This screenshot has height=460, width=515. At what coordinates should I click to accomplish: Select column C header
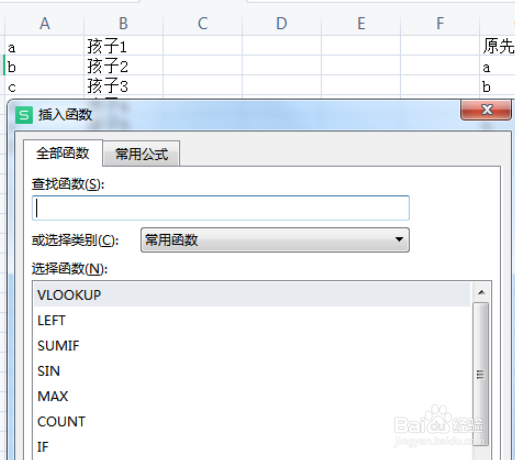pyautogui.click(x=203, y=23)
